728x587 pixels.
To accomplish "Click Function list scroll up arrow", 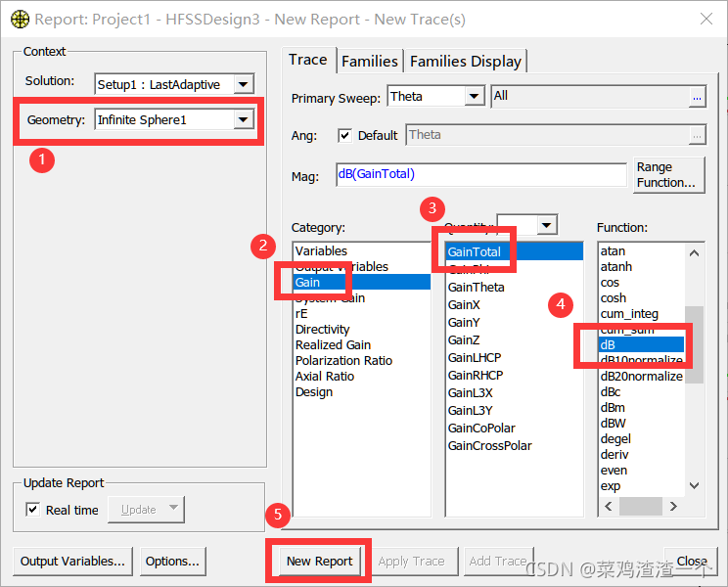I will tap(694, 252).
